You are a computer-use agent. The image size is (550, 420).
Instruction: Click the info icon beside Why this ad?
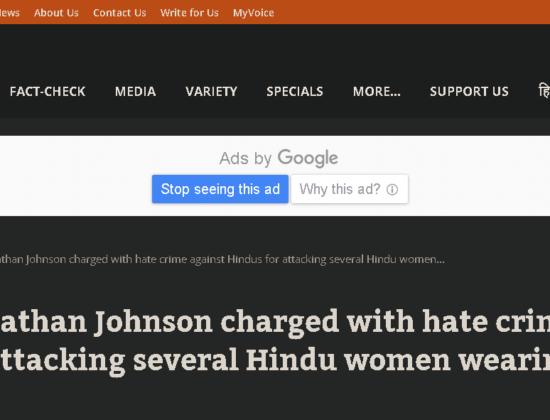coord(392,190)
